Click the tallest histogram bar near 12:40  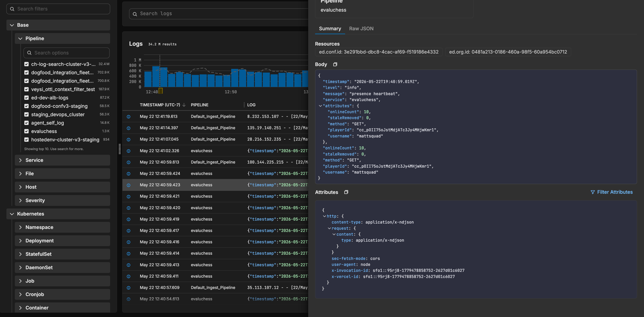pyautogui.click(x=156, y=77)
